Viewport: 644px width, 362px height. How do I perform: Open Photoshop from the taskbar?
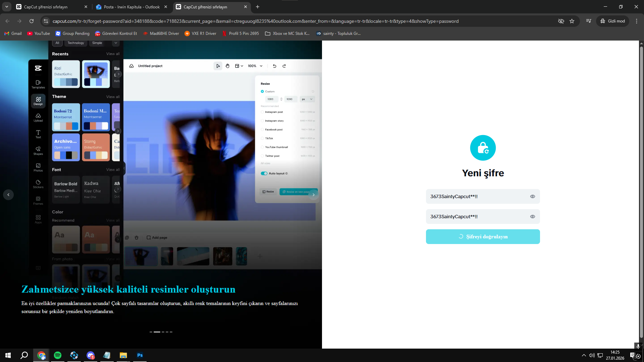click(x=140, y=355)
